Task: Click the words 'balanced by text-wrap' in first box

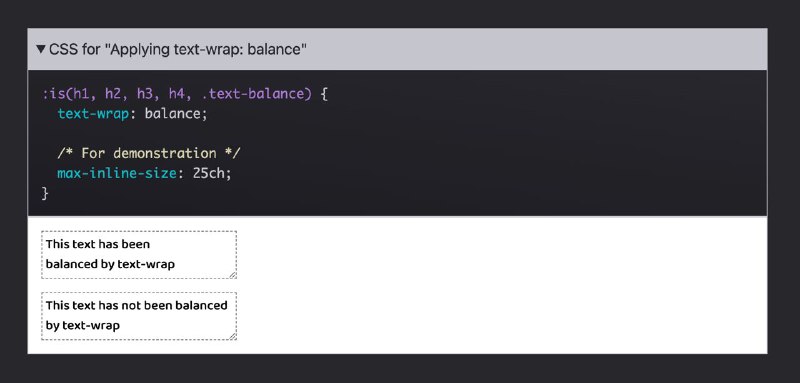Action: click(110, 264)
